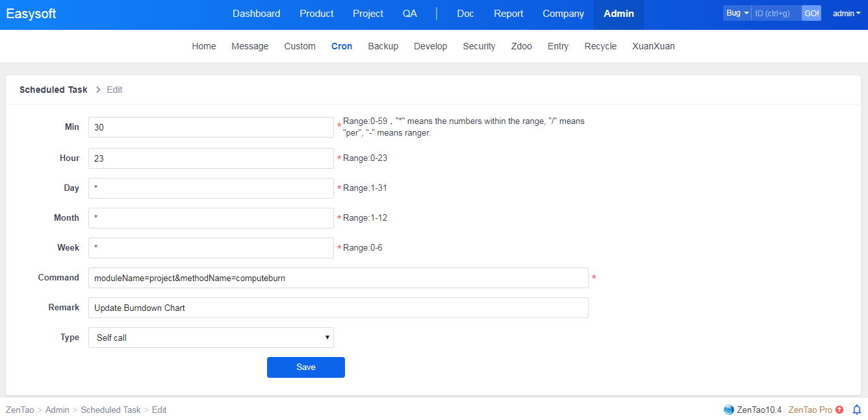Image resolution: width=868 pixels, height=420 pixels.
Task: Focus the Hour input field
Action: [x=211, y=158]
